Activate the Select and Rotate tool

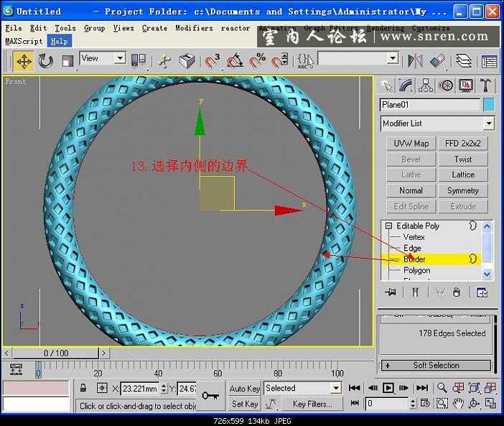(45, 61)
